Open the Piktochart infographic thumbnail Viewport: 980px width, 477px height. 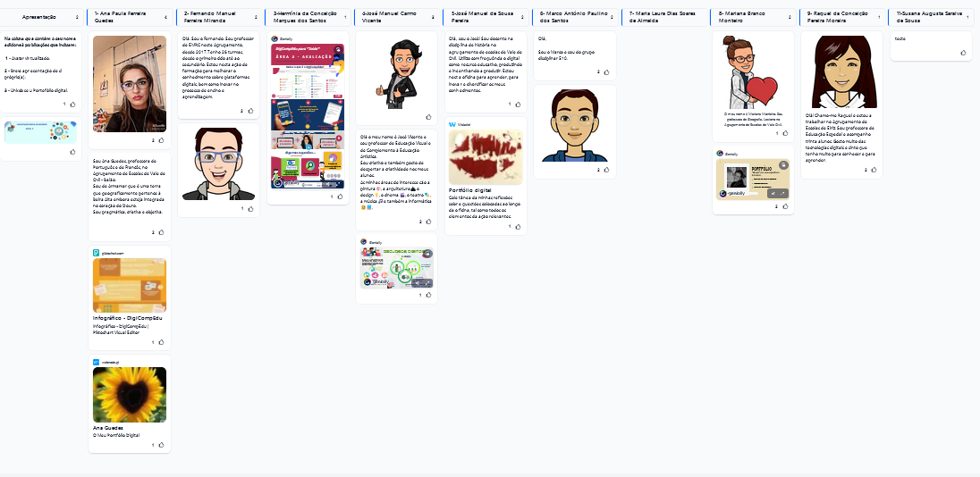click(x=130, y=285)
